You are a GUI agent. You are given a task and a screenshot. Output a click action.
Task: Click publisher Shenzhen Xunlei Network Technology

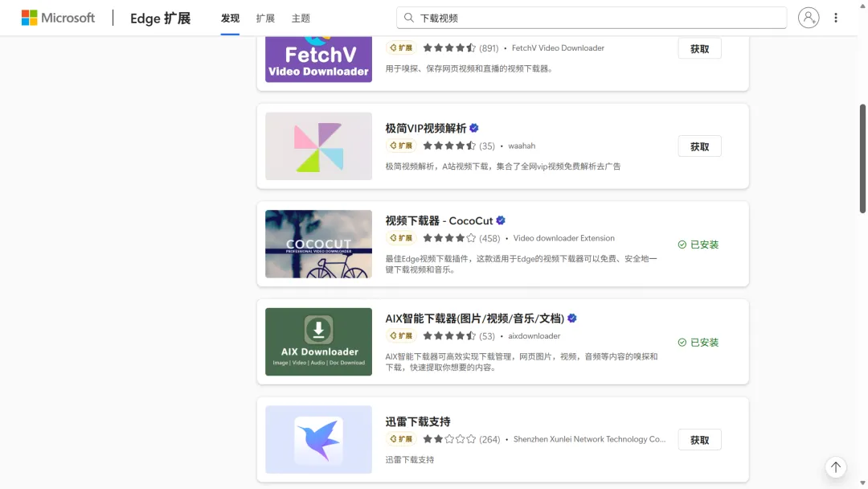click(589, 439)
